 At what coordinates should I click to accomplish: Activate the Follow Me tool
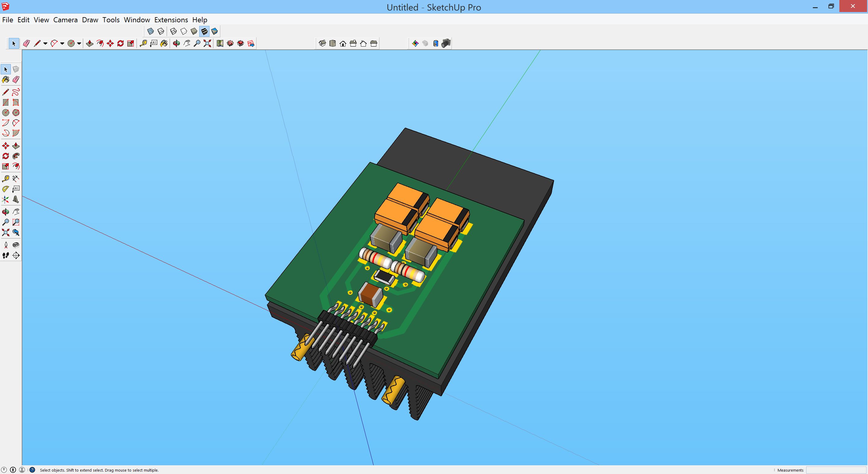pos(15,156)
